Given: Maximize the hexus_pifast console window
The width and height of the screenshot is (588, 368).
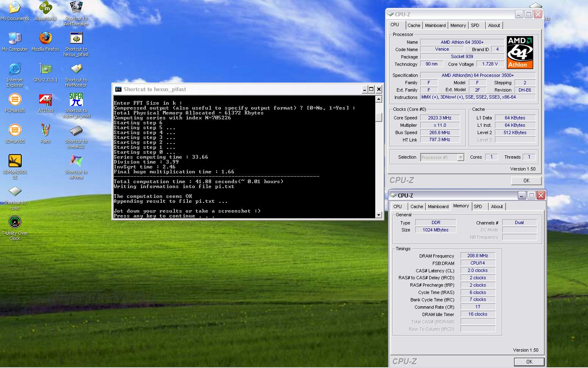Looking at the screenshot, I should 371,89.
